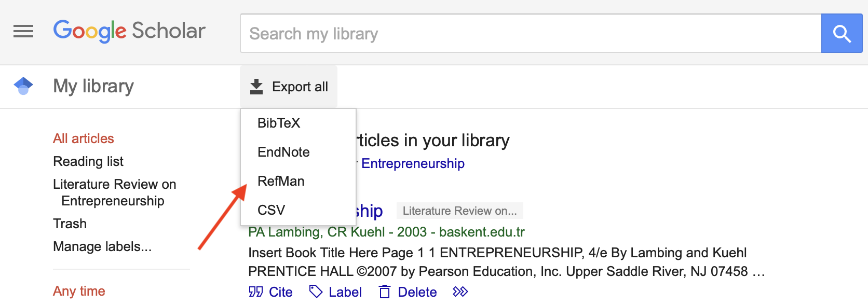Click the Label tag icon
The image size is (868, 305).
316,292
